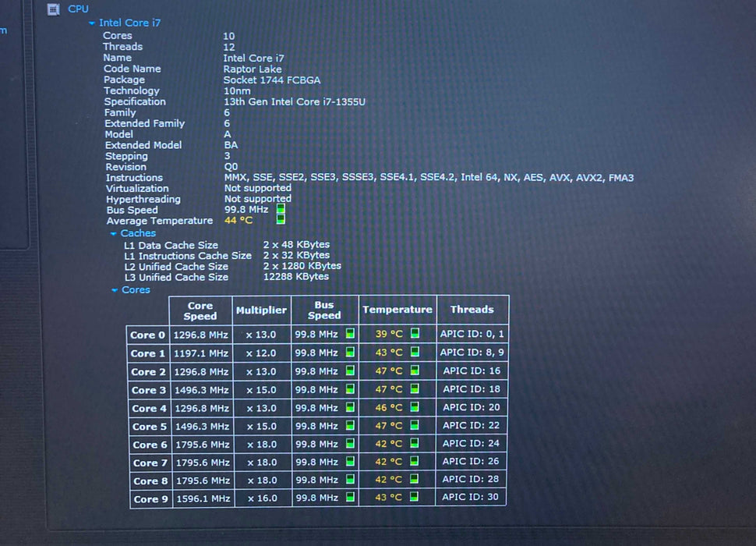The width and height of the screenshot is (756, 546).
Task: Click Core 4 bus speed graph icon
Action: point(351,407)
